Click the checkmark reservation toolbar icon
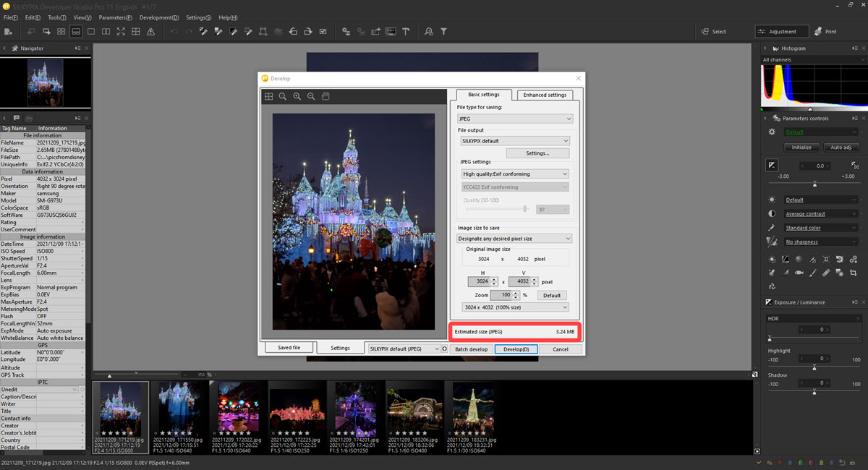 point(323,32)
